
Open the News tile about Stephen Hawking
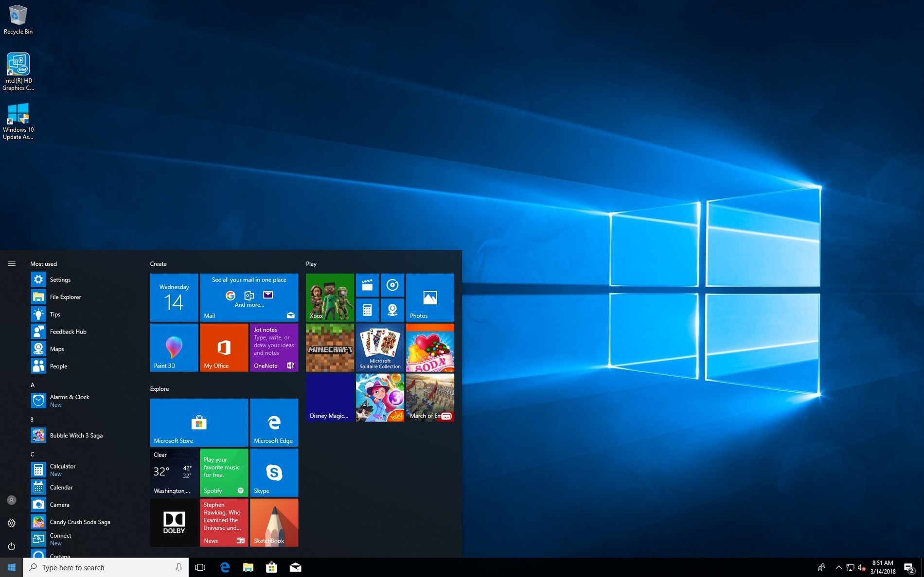(224, 523)
